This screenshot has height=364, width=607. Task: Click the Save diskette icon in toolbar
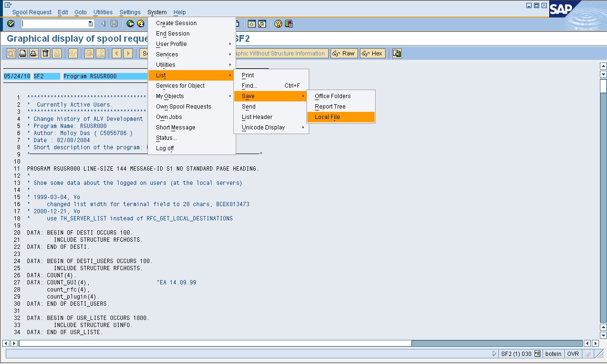[x=114, y=24]
